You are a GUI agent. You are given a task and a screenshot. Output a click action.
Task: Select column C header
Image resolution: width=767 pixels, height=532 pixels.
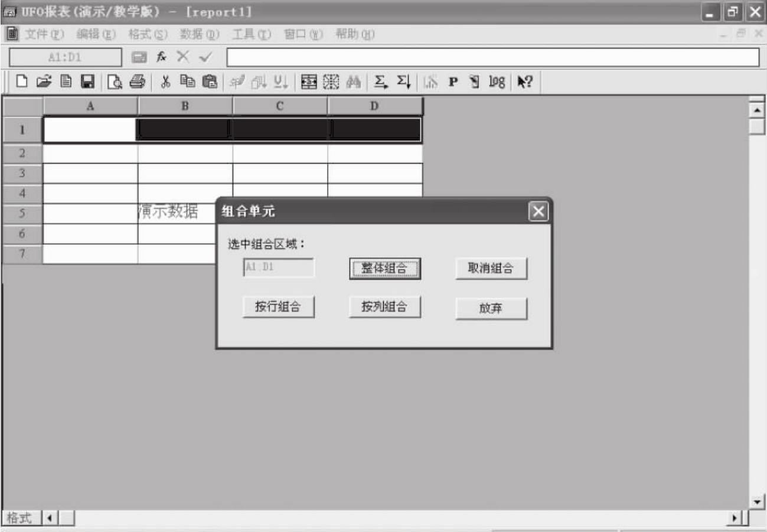coord(280,106)
